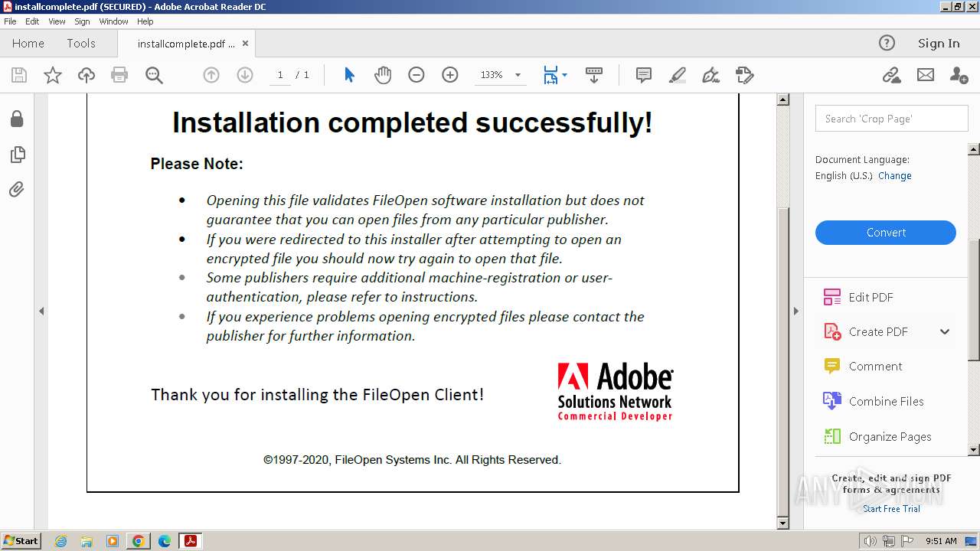Open the attachments paperclip panel
Screen dimensions: 980x551
point(17,189)
